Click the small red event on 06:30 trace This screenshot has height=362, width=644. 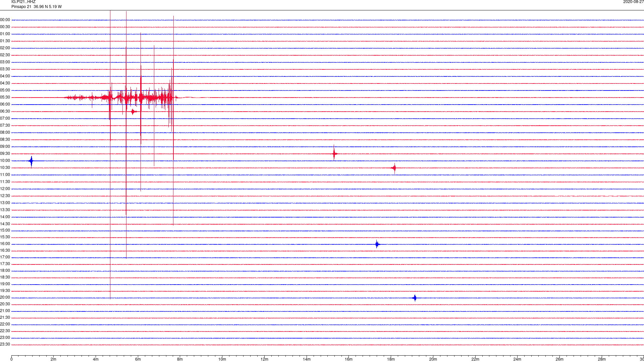(x=133, y=112)
